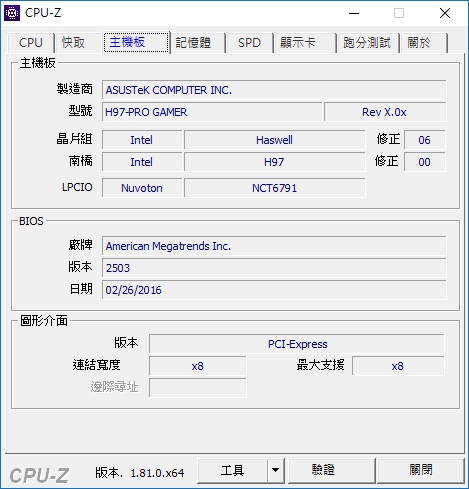Select the H97 southbridge field
This screenshot has height=489, width=469.
coord(275,162)
